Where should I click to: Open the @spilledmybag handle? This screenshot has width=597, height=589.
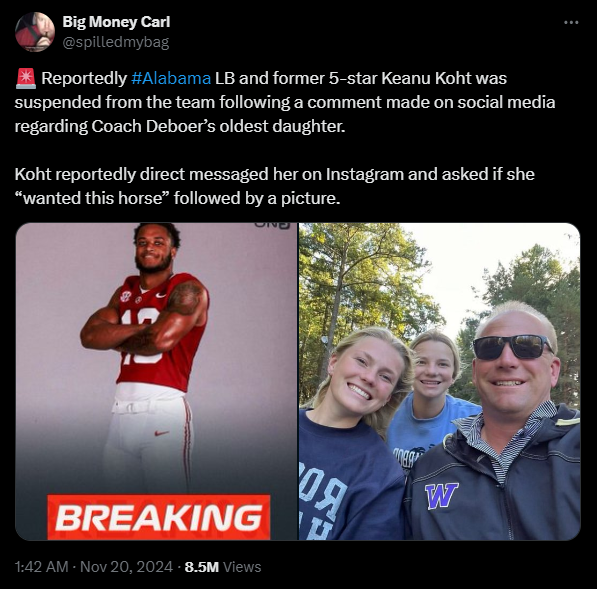pyautogui.click(x=115, y=42)
